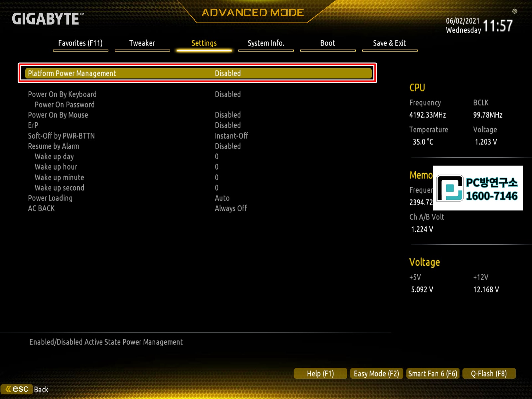532x399 pixels.
Task: Click the 11:57 clock display
Action: coord(497,26)
